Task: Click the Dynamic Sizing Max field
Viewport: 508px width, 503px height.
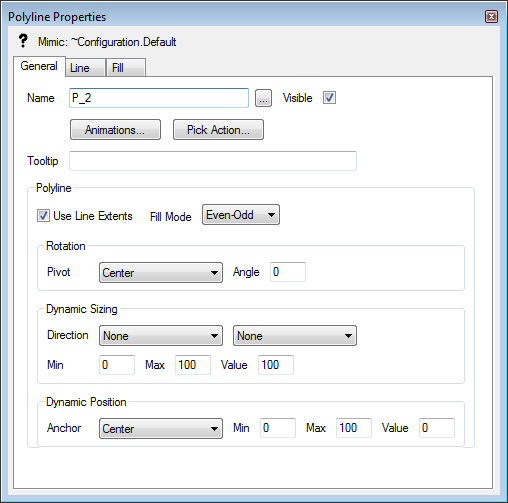Action: pos(193,365)
